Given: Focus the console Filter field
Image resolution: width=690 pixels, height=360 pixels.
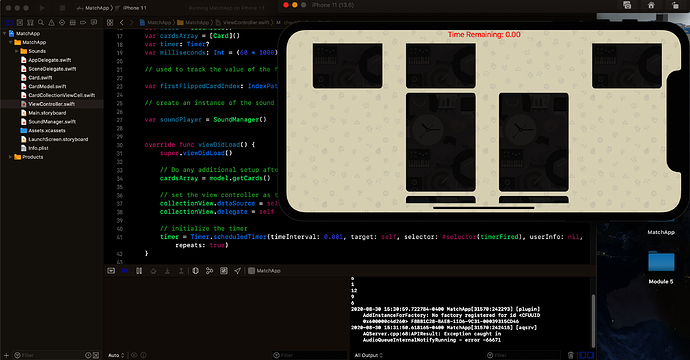Looking at the screenshot, I should [523, 355].
